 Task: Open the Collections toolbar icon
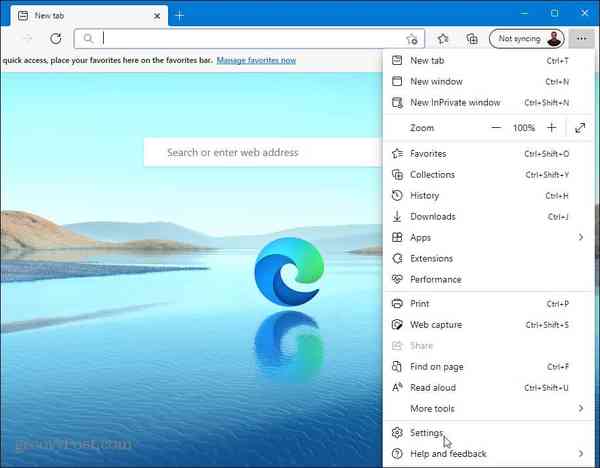pos(472,39)
